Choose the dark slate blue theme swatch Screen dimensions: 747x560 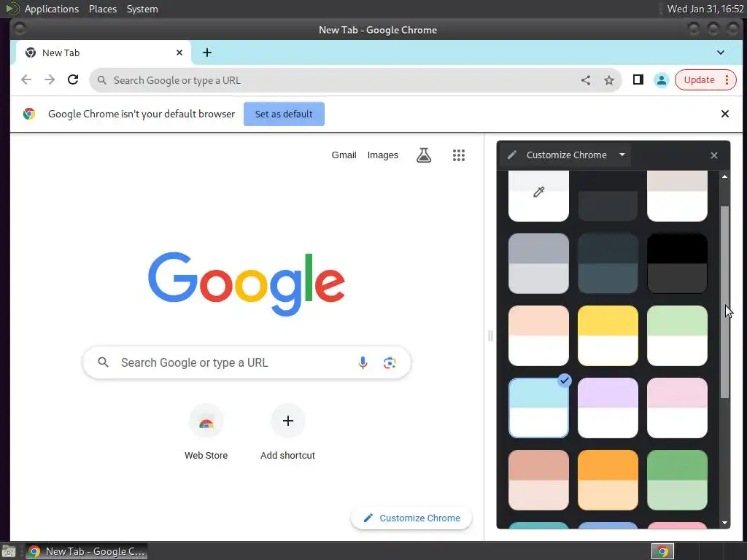point(608,263)
